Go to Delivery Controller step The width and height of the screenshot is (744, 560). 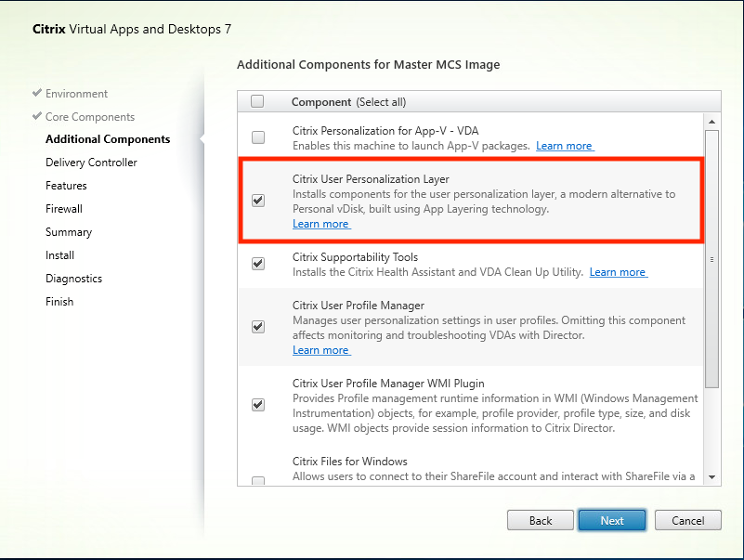pos(91,163)
